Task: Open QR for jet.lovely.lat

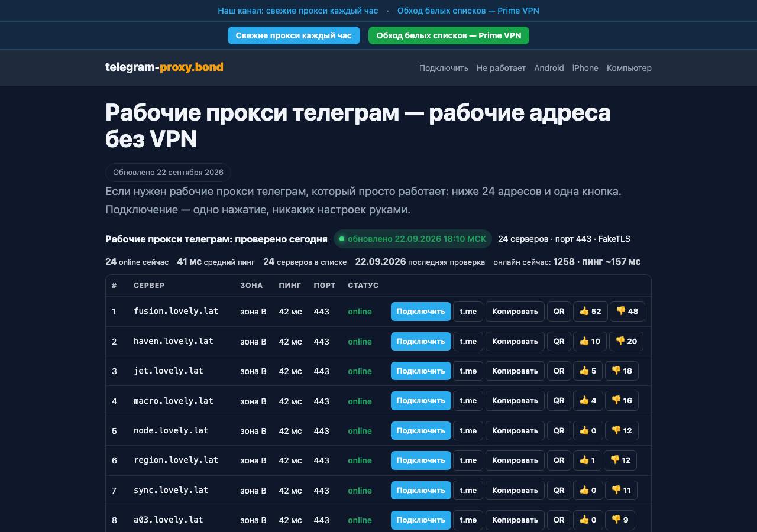Action: (x=559, y=371)
